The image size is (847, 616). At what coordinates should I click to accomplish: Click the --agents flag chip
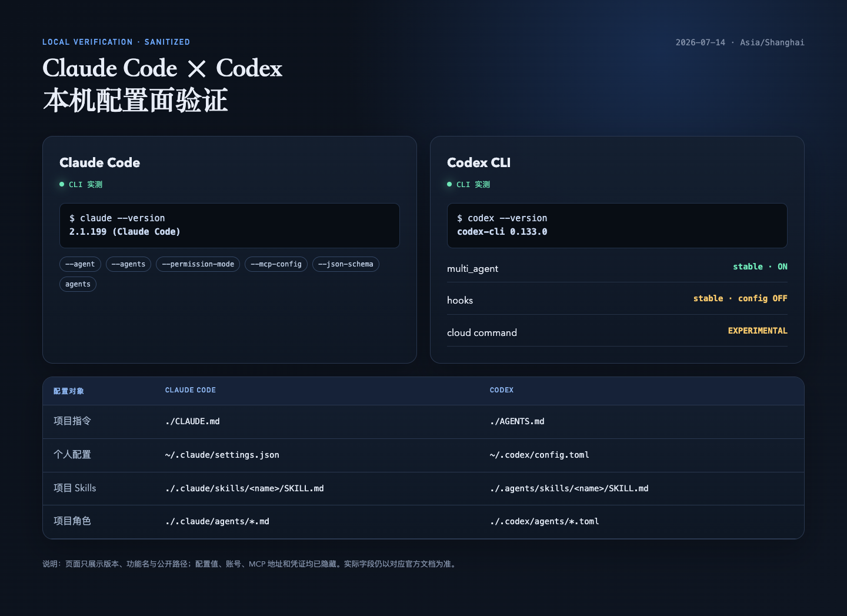129,264
